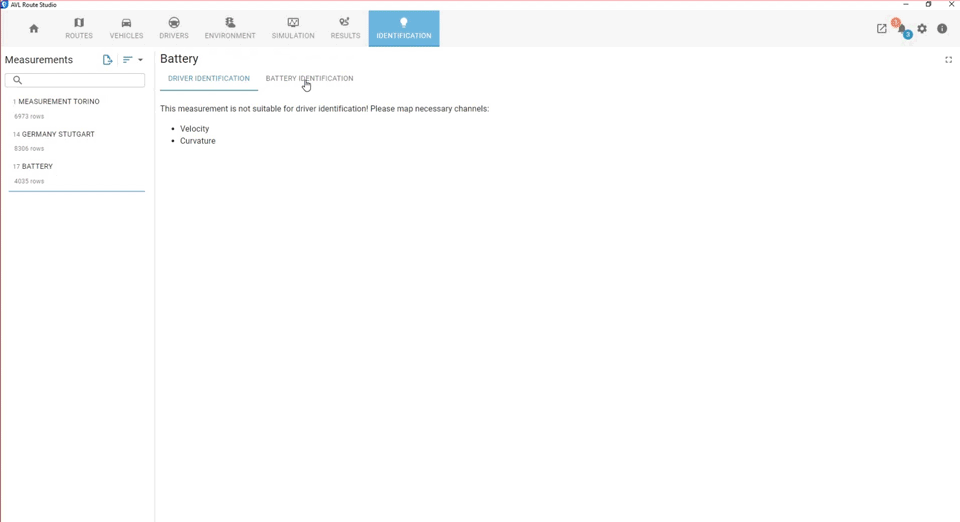
Task: Open the Simulation section
Action: pyautogui.click(x=293, y=28)
